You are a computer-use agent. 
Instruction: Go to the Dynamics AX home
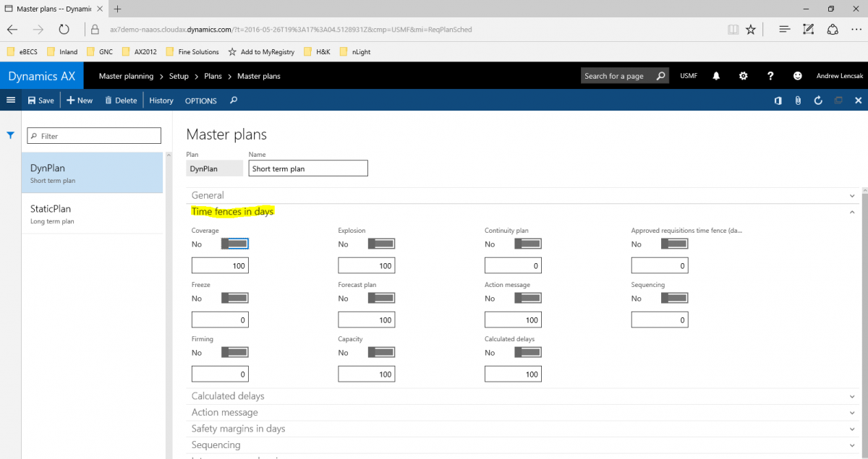pos(41,76)
